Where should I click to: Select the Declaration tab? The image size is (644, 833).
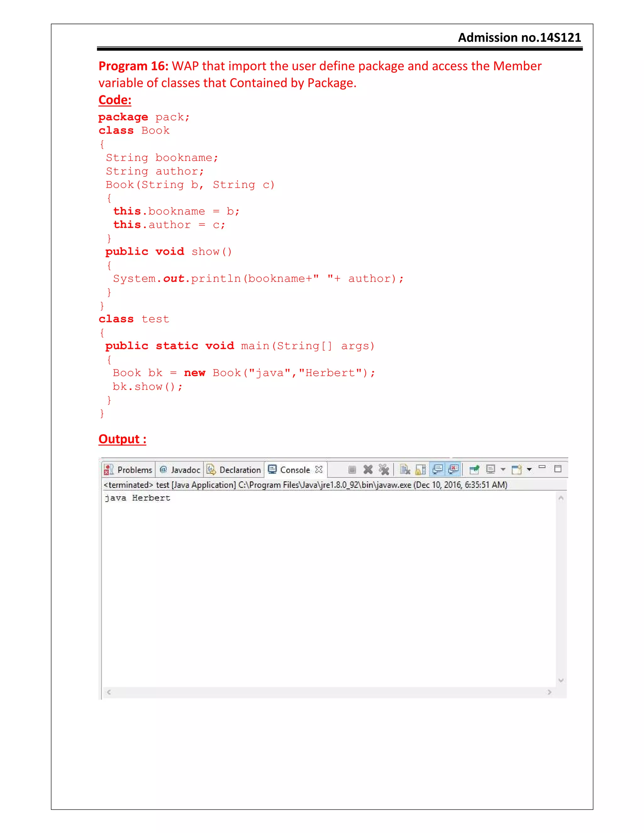point(234,470)
